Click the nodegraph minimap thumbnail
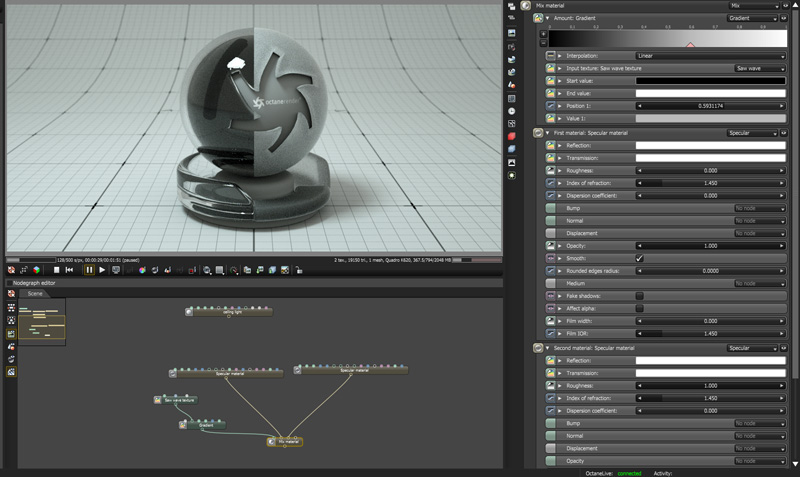The height and width of the screenshot is (477, 800). pyautogui.click(x=42, y=322)
